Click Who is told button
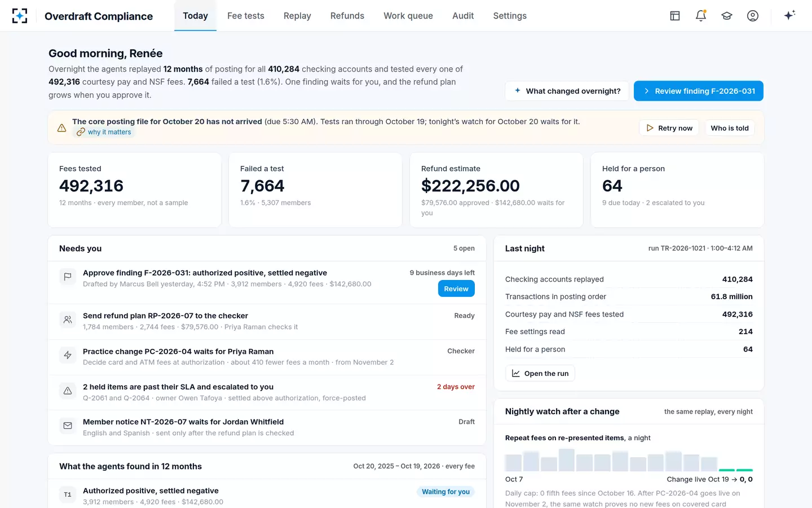812x508 pixels. coord(730,128)
